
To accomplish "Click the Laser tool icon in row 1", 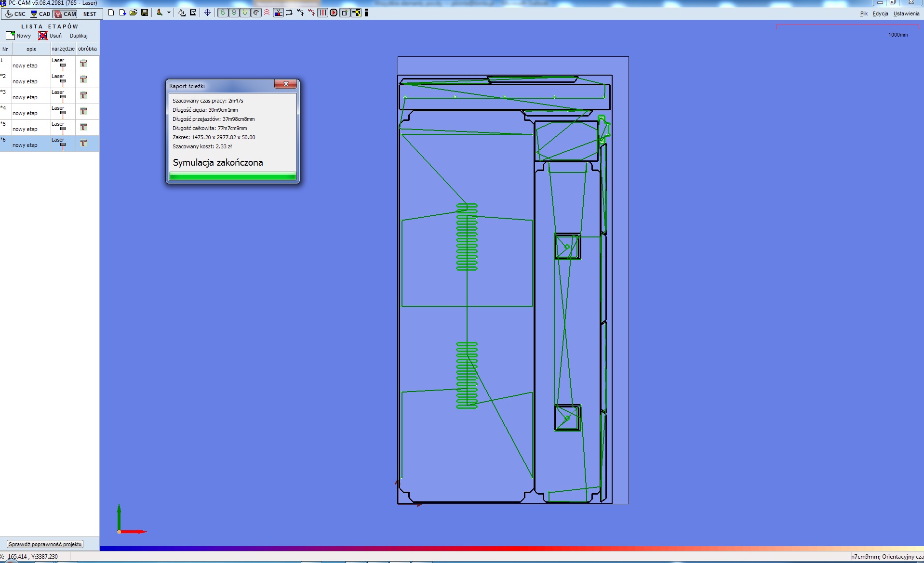I will click(x=63, y=66).
